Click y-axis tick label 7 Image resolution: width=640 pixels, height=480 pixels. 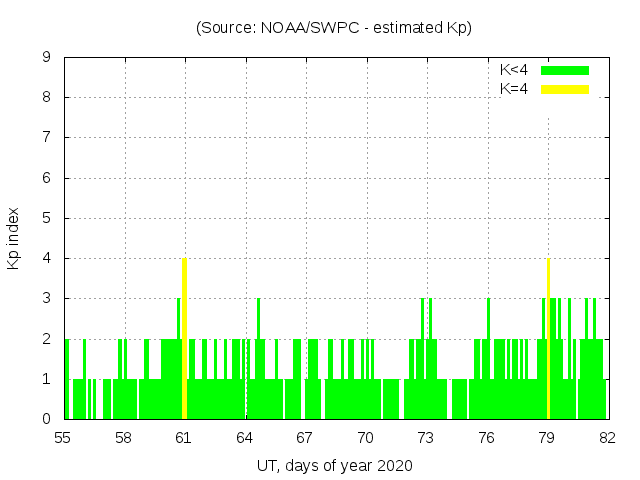[47, 137]
